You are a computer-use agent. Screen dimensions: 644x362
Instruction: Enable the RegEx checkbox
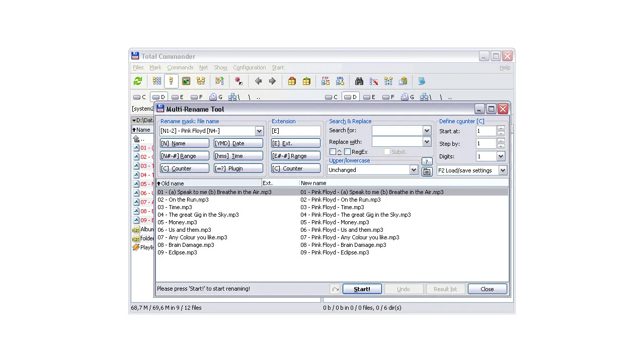tap(347, 152)
